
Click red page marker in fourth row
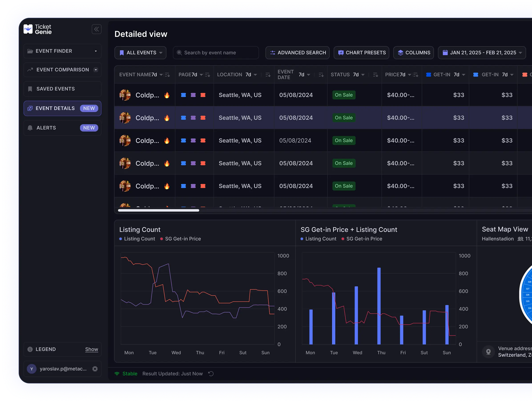203,163
